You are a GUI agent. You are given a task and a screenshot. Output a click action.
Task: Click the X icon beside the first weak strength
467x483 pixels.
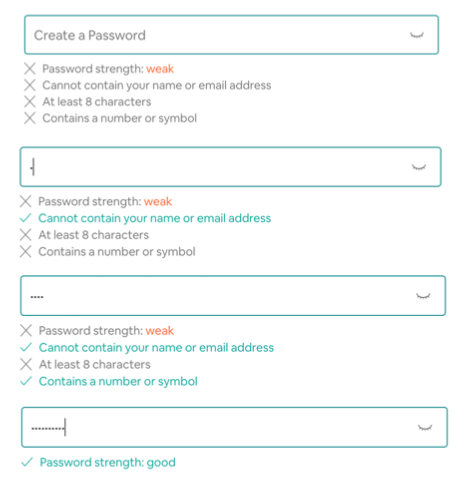[30, 69]
